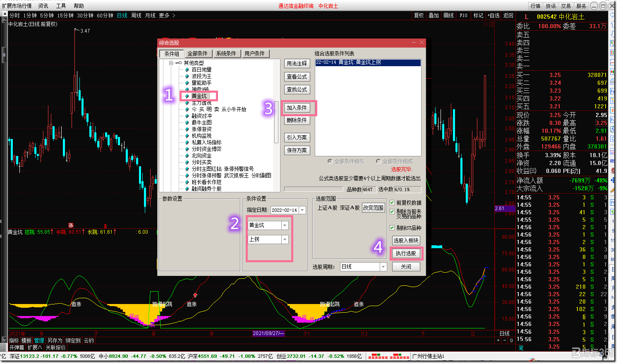The width and height of the screenshot is (618, 364).
Task: Open the 指定日期 date dropdown
Action: (x=302, y=210)
